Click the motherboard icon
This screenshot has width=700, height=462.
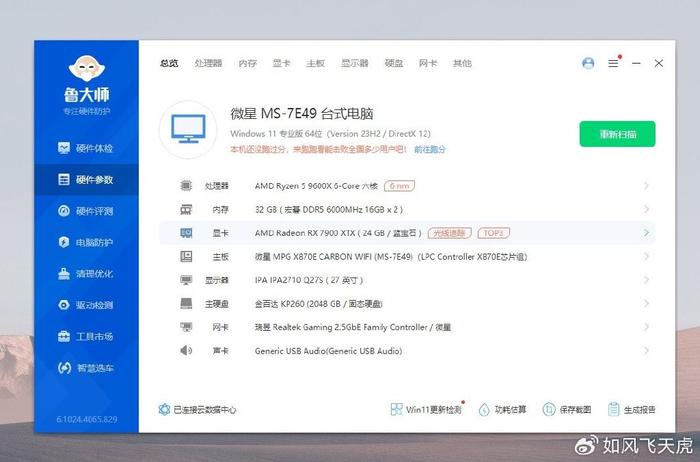coord(186,257)
